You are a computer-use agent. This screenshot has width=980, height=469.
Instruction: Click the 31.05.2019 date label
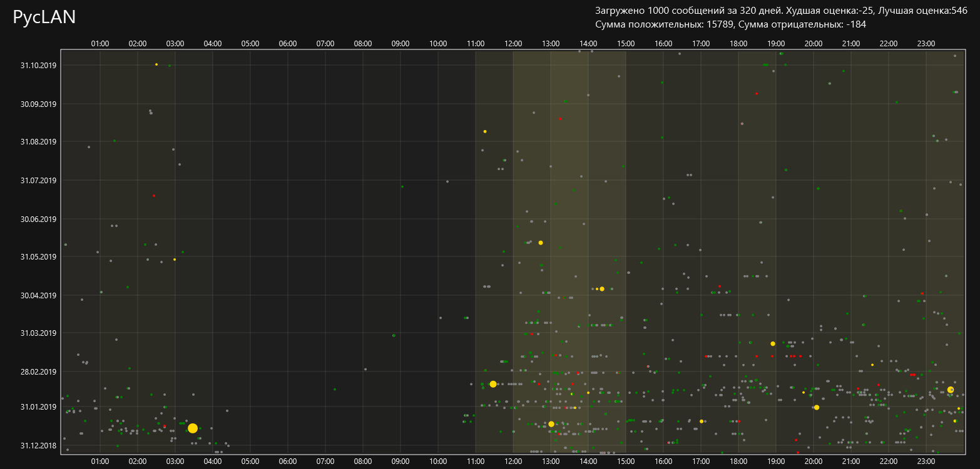coord(39,257)
